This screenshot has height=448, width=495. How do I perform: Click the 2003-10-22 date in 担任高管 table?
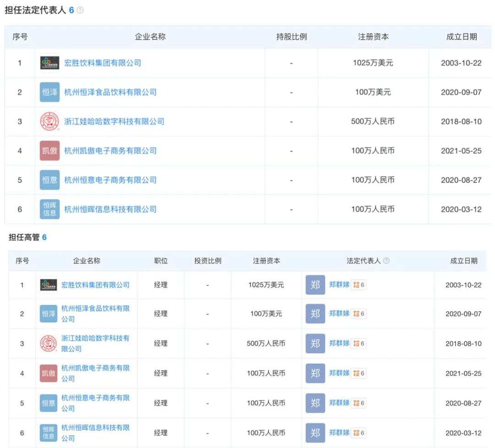tap(463, 285)
